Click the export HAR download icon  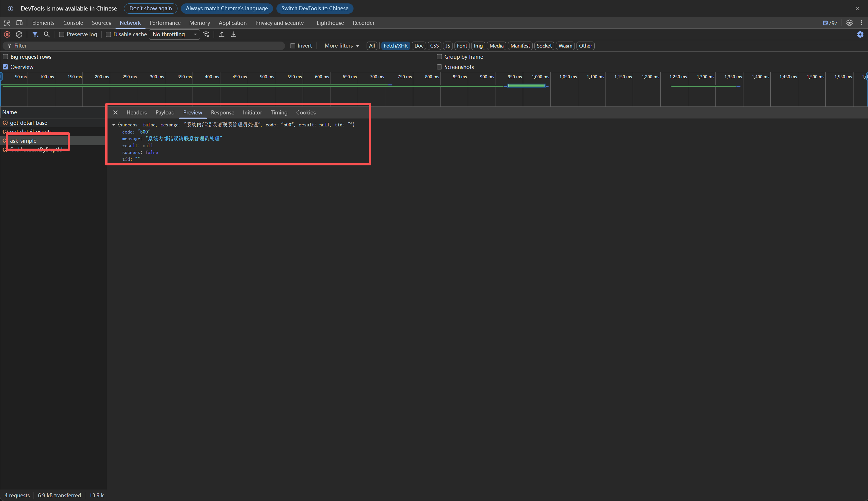[x=234, y=34]
